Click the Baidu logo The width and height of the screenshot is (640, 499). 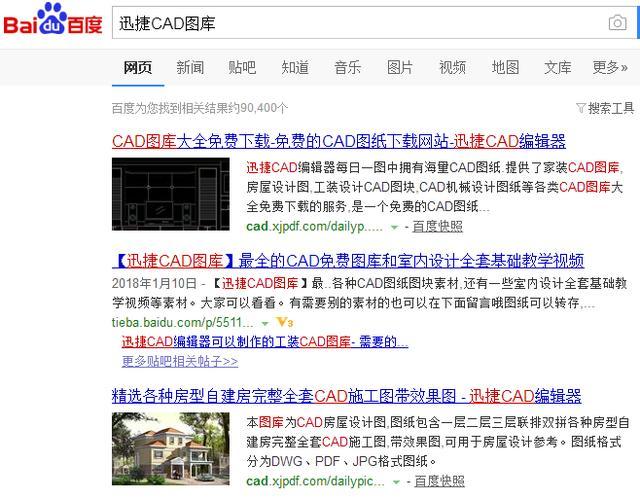coord(52,20)
